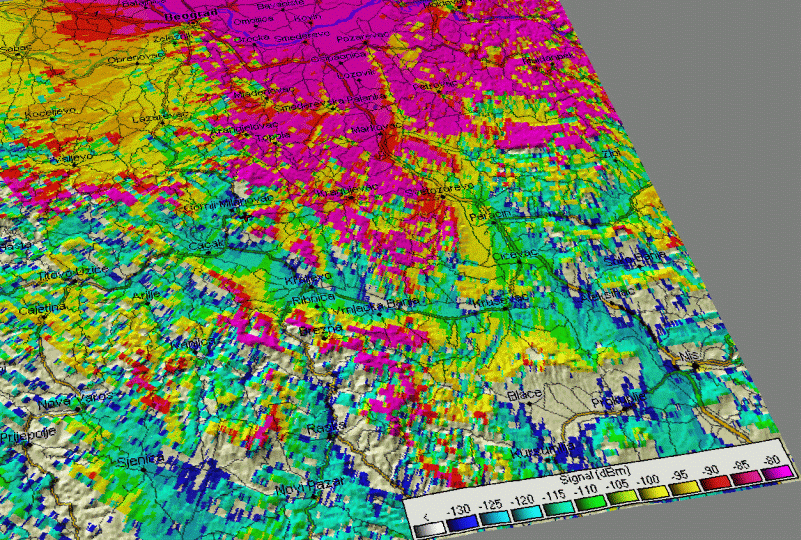
Task: Click the -125 dBm light blue legend swatch
Action: click(x=494, y=516)
